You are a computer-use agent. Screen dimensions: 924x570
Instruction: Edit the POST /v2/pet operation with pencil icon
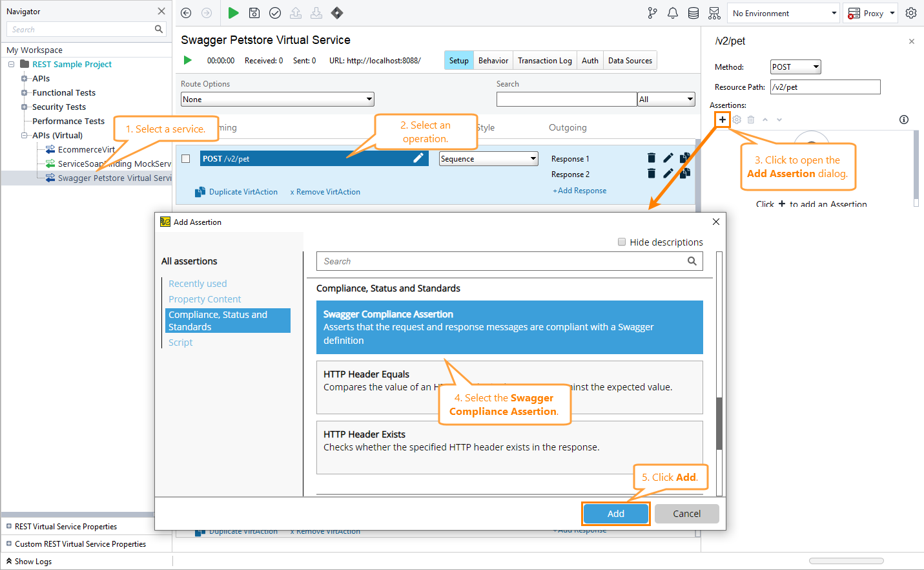418,158
